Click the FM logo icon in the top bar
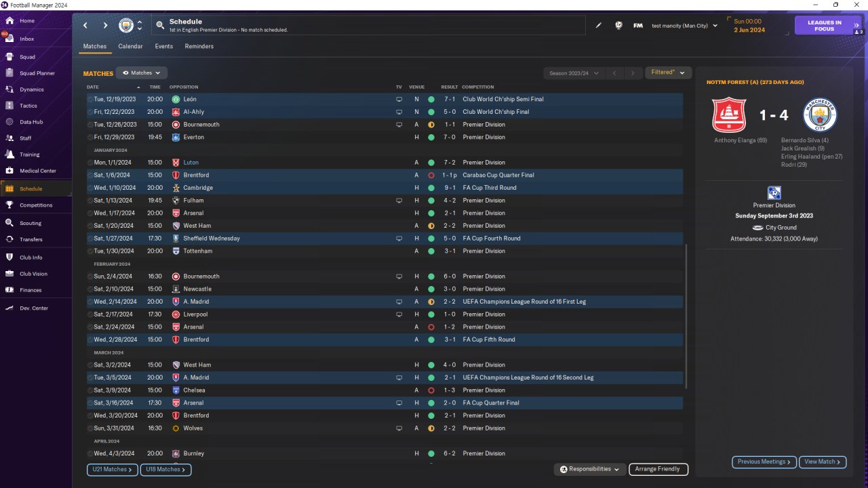Image resolution: width=868 pixels, height=488 pixels. coord(638,26)
